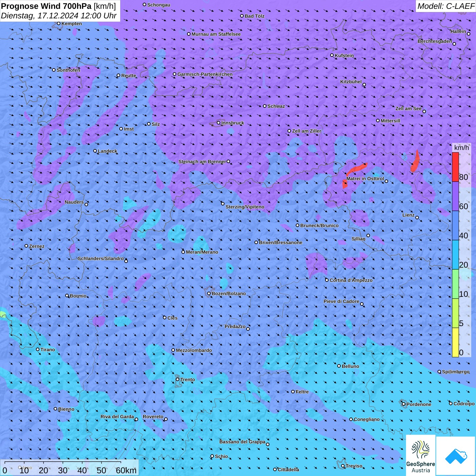Click the Belluno label
Screen dimensions: 476x476
point(351,366)
